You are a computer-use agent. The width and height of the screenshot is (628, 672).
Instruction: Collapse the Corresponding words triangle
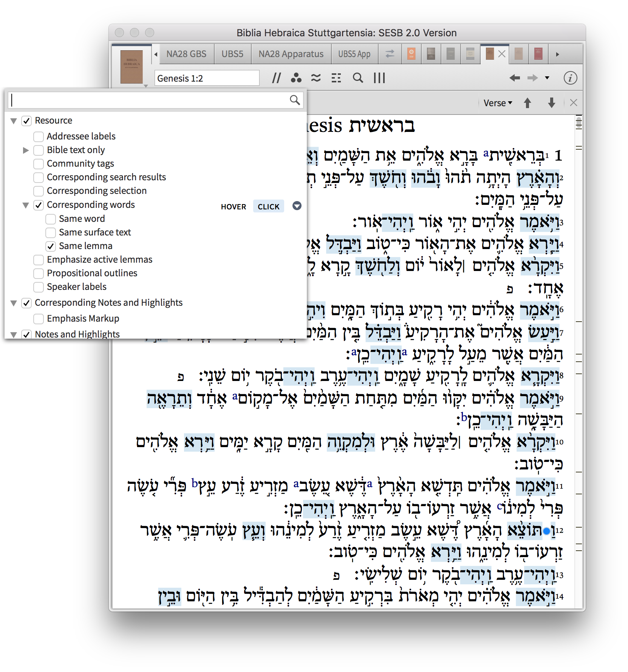[x=26, y=205]
